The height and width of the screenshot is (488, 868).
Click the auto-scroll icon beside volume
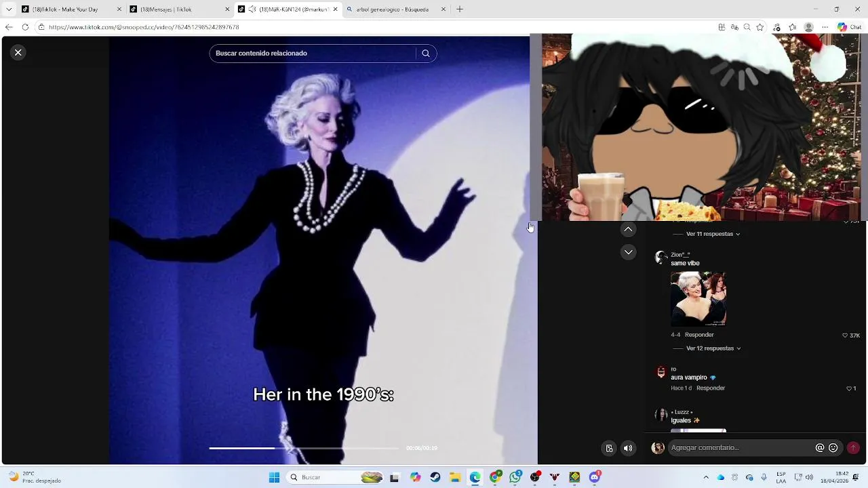(x=609, y=448)
